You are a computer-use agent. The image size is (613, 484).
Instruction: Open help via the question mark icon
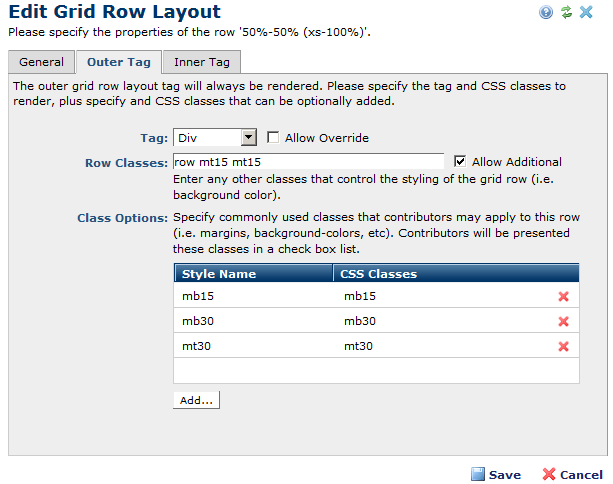(546, 12)
